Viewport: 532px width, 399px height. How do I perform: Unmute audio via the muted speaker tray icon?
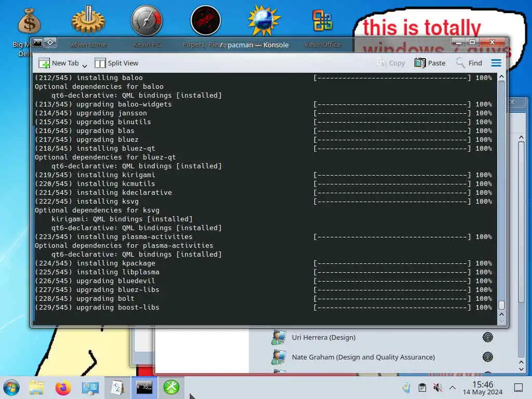pos(437,388)
